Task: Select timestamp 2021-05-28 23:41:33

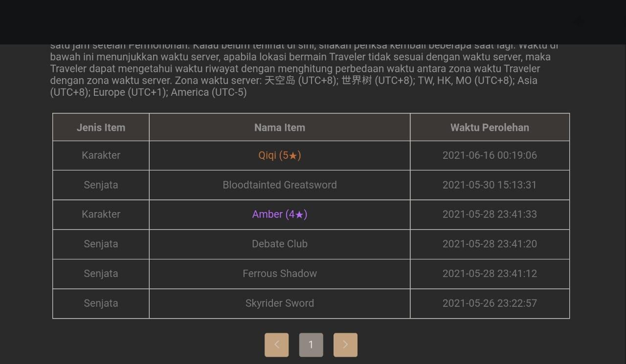Action: pos(490,214)
